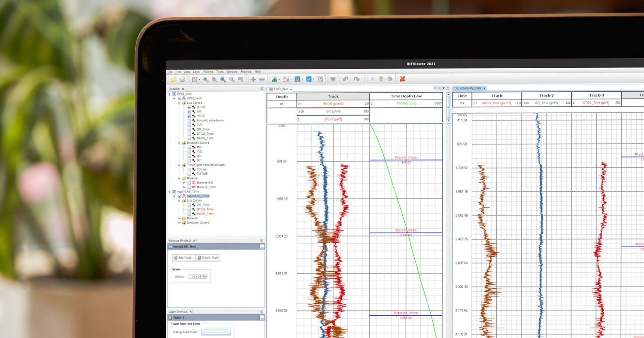This screenshot has height=338, width=644.
Task: Open the File menu
Action: [x=170, y=72]
